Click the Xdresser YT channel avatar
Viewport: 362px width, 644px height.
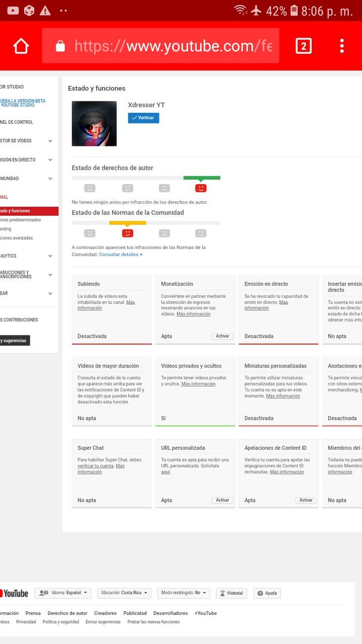coord(94,123)
